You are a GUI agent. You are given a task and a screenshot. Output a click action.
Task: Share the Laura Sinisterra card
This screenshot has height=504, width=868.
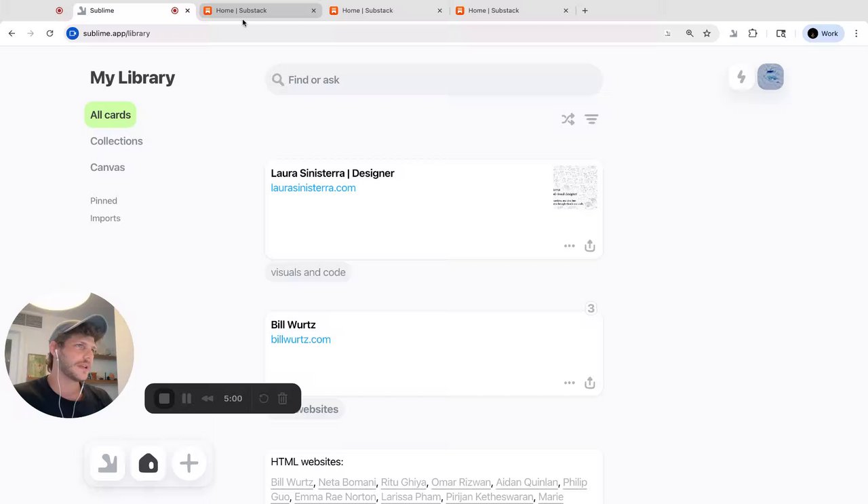[x=590, y=246]
